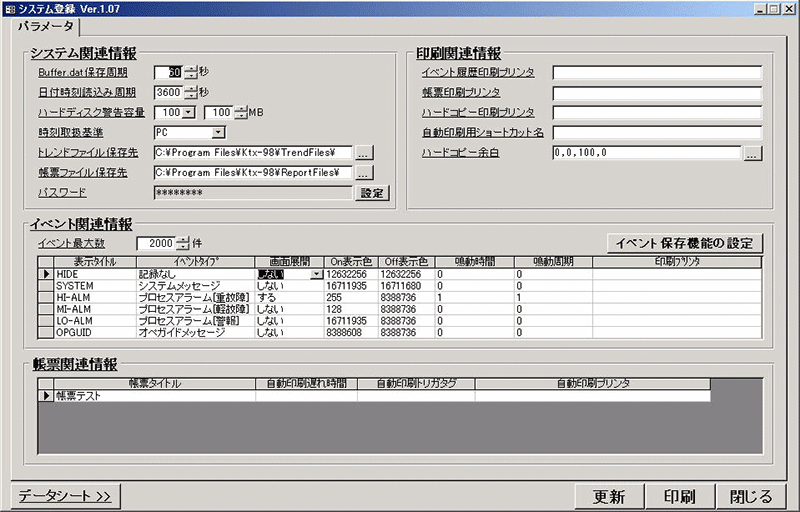Open the ハードコピー余白 browse button
Image resolution: width=800 pixels, height=512 pixels.
752,153
